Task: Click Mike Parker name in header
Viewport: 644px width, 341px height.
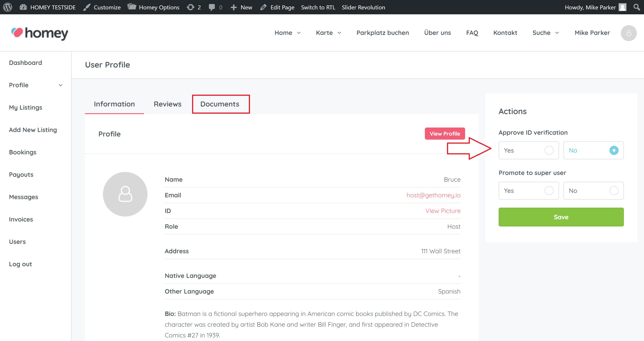Action: [592, 33]
